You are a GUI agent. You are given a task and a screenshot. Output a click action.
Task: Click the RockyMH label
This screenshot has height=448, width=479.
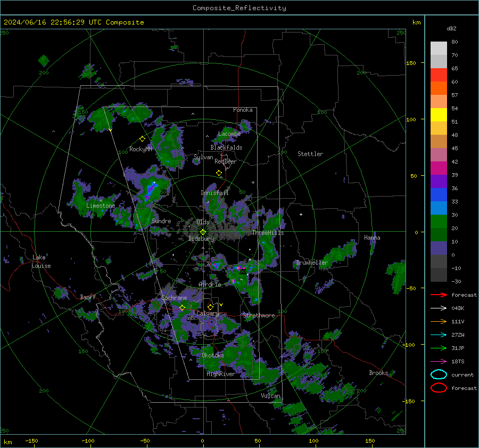pyautogui.click(x=141, y=149)
